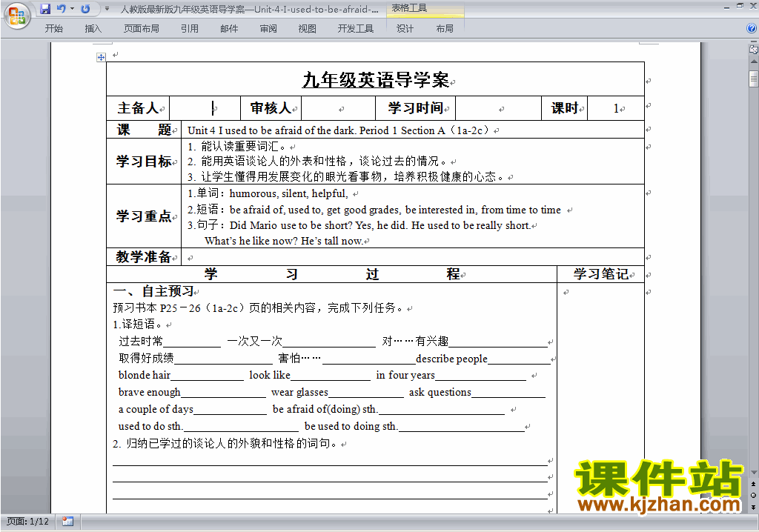Click the vertical scrollbar up arrow
The image size is (759, 532).
pos(754,62)
